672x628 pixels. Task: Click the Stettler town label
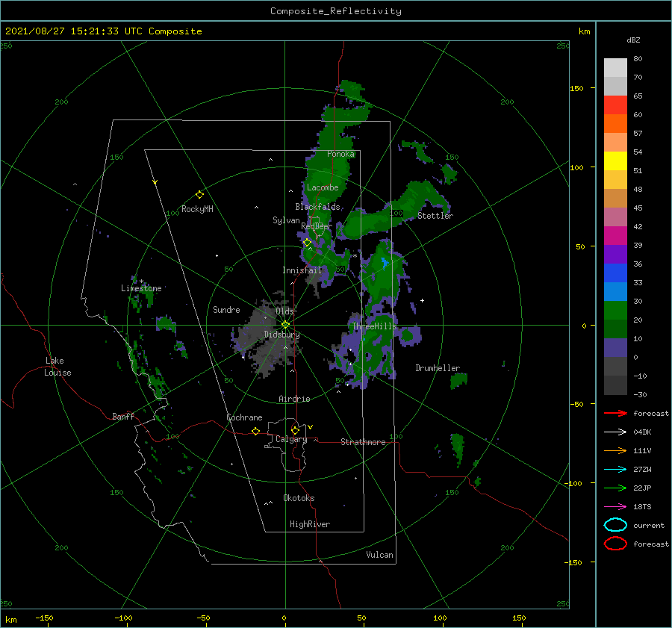[x=435, y=216]
